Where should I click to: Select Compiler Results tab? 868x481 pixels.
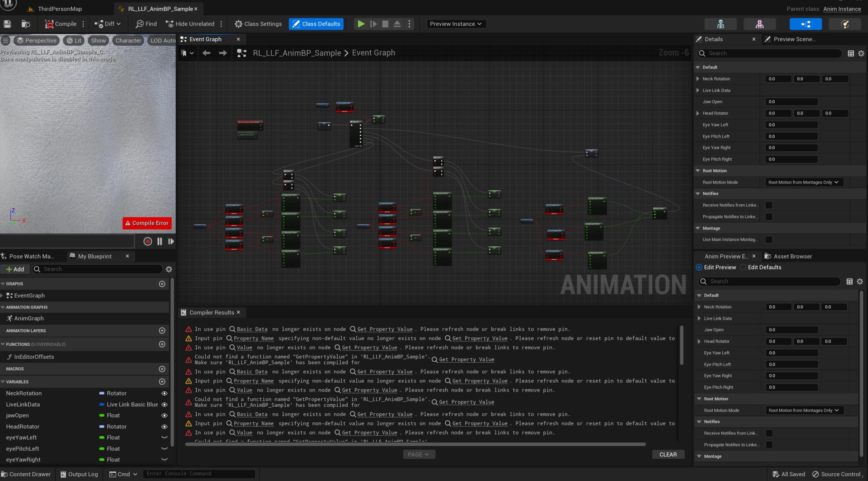click(x=211, y=312)
